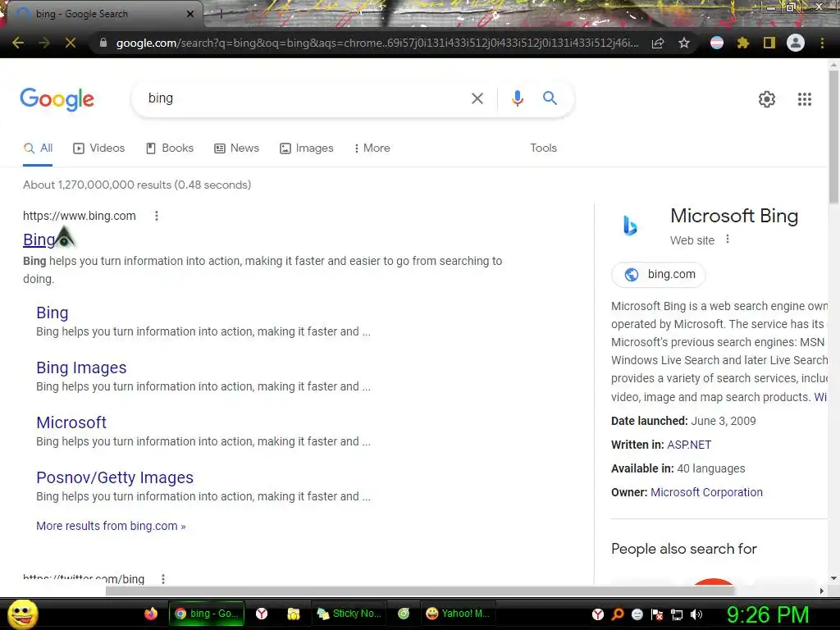
Task: Open the indented Bing sitelink
Action: pos(52,313)
